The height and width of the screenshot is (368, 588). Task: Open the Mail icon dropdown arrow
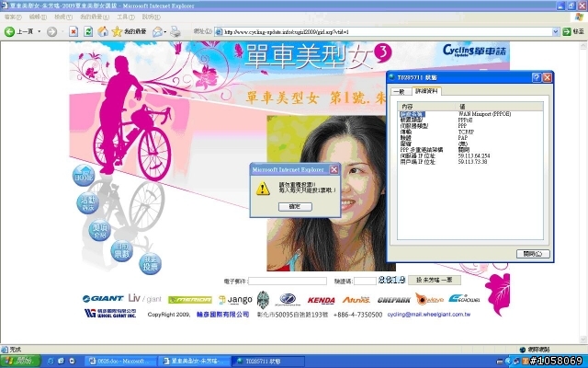pos(165,32)
